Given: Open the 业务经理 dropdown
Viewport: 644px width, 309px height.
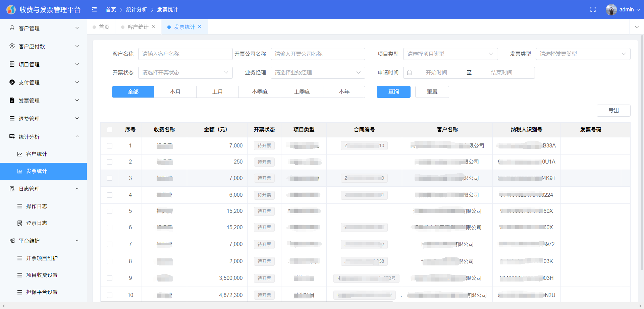Looking at the screenshot, I should 318,73.
